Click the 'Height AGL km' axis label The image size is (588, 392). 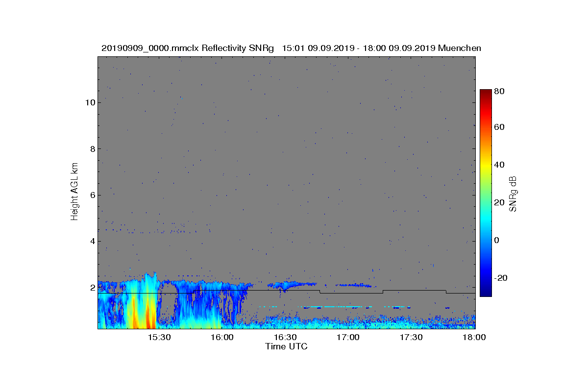(74, 192)
